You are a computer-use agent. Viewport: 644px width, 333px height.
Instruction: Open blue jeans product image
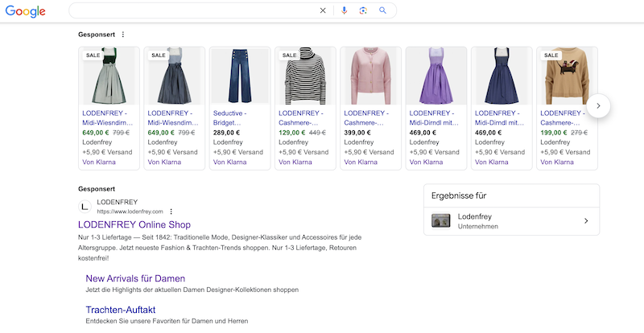(x=240, y=76)
